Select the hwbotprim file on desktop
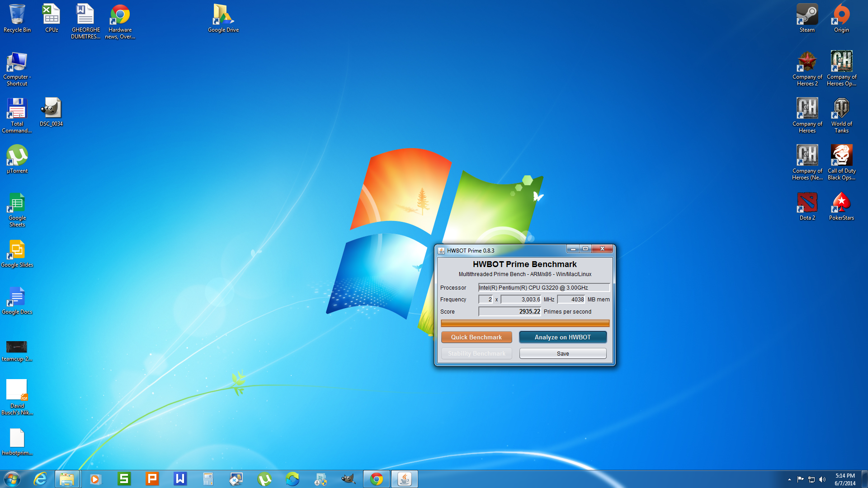The height and width of the screenshot is (488, 868). [17, 442]
